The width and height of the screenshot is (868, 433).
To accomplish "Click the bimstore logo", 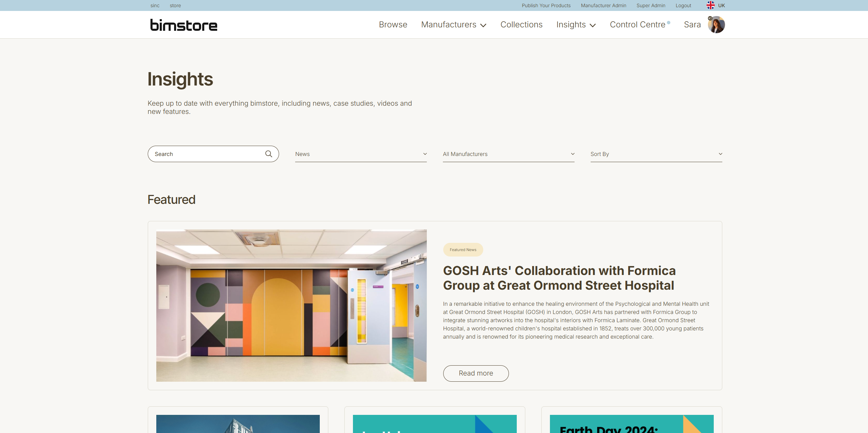I will click(184, 25).
